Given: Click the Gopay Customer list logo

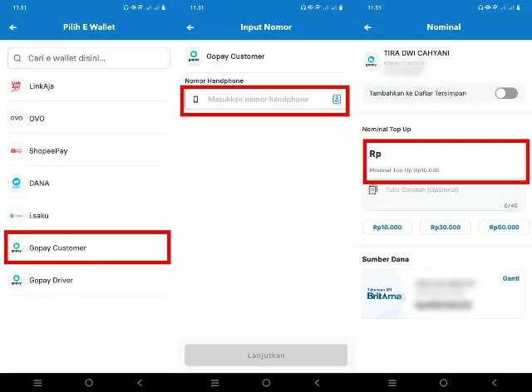Looking at the screenshot, I should [17, 247].
